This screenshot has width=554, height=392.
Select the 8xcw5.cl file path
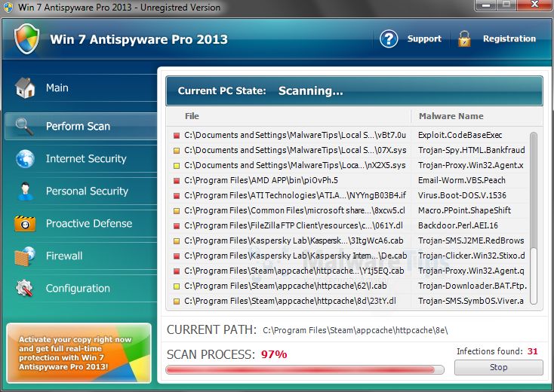[294, 210]
